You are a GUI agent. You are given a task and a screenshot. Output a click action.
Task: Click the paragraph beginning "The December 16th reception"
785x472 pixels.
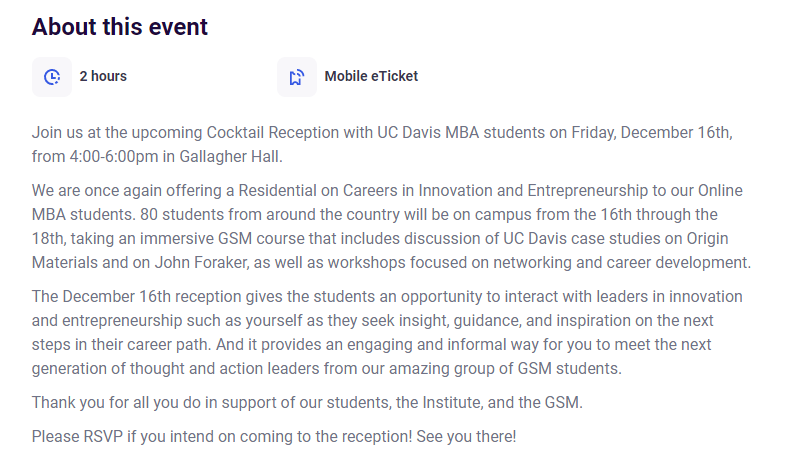click(387, 332)
